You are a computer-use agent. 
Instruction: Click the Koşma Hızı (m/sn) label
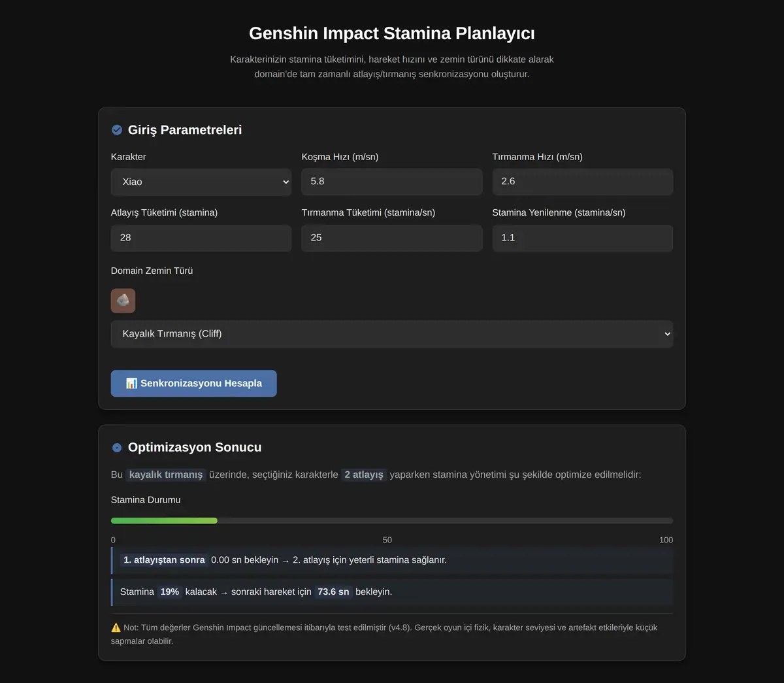pos(340,157)
